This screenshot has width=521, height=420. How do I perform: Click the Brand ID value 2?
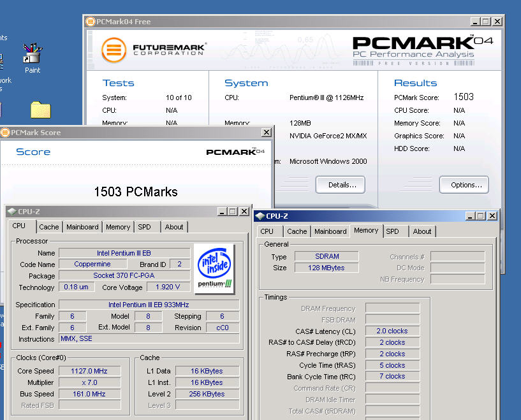(x=179, y=264)
